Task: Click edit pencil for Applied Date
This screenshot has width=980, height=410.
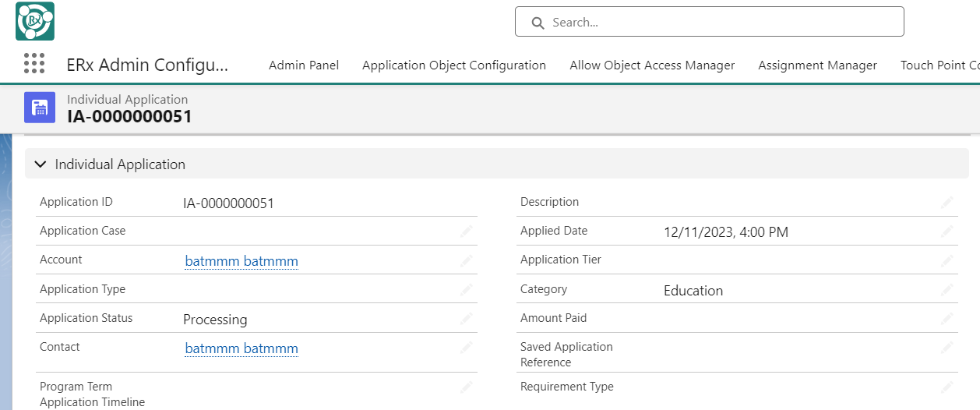Action: click(x=947, y=232)
